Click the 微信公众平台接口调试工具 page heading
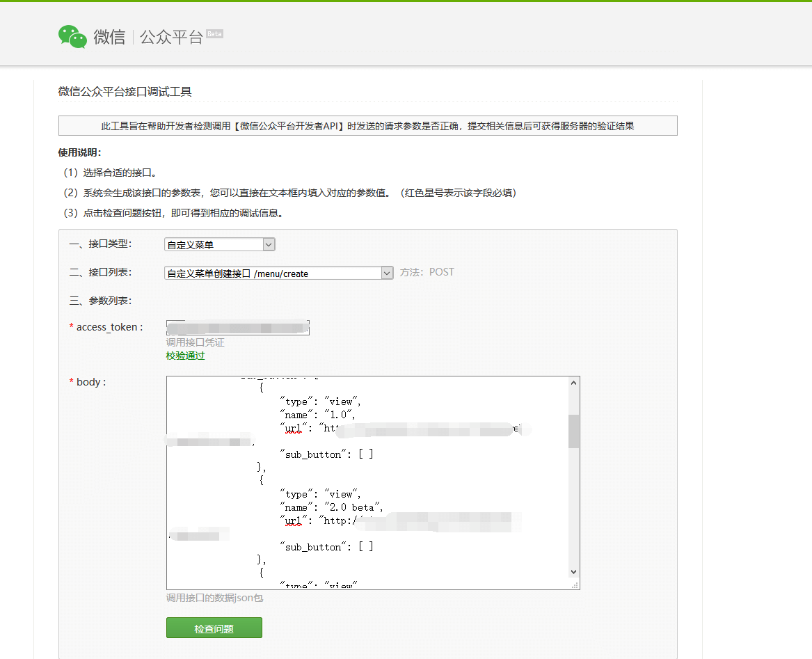The image size is (812, 659). (x=125, y=91)
